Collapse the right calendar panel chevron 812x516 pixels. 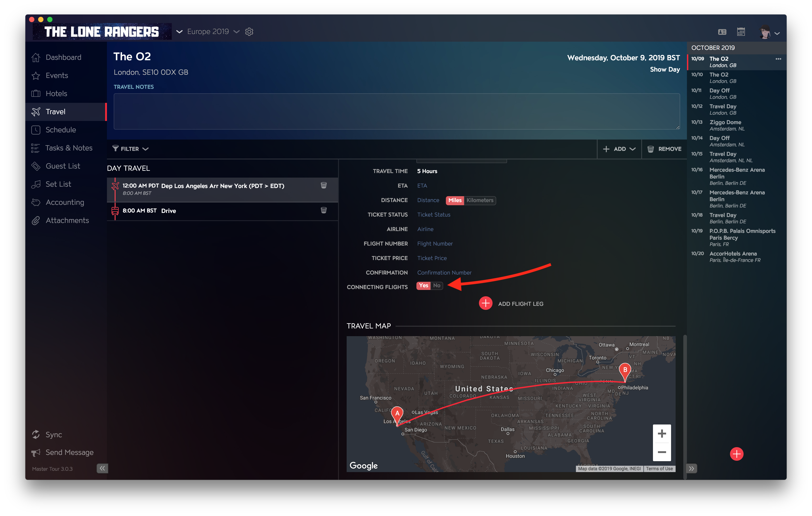tap(692, 468)
